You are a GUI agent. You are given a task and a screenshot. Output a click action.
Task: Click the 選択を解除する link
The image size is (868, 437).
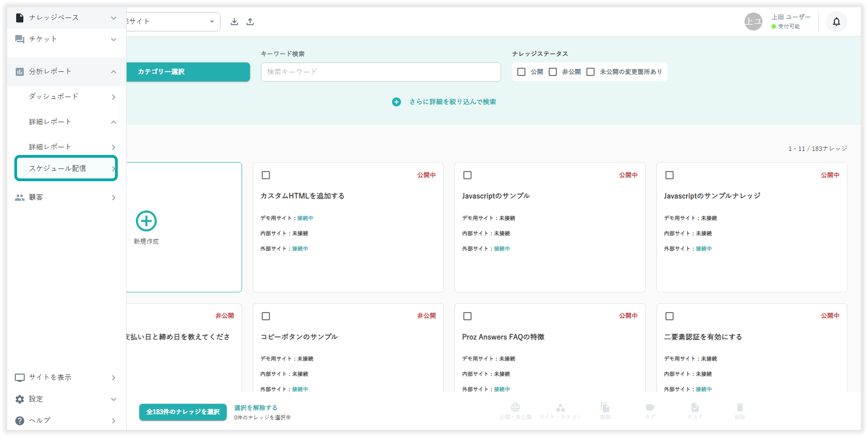click(x=255, y=408)
